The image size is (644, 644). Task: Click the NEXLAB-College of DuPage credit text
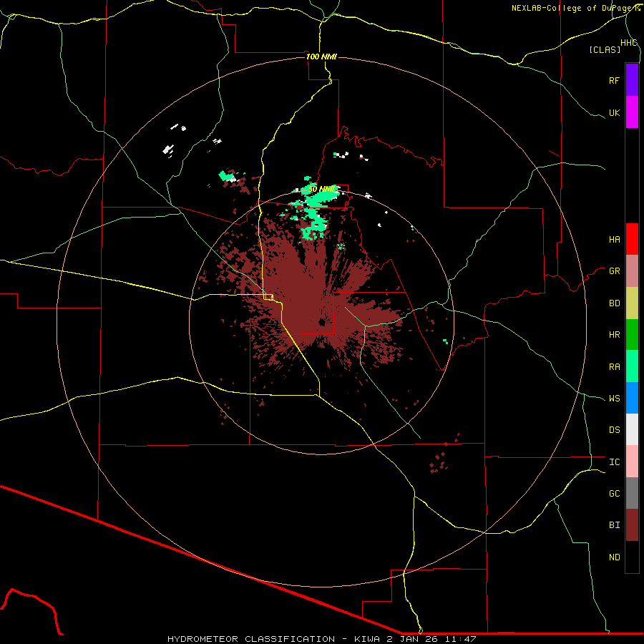[x=575, y=8]
